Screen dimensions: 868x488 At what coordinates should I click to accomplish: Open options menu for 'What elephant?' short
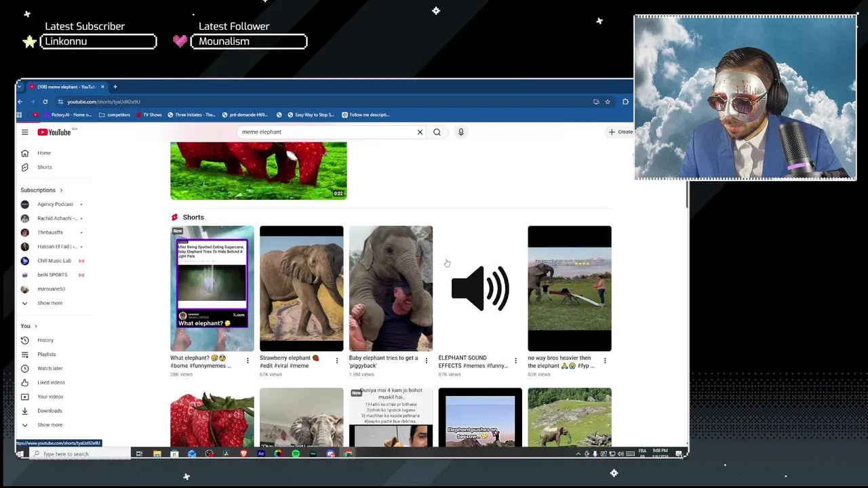tap(248, 361)
